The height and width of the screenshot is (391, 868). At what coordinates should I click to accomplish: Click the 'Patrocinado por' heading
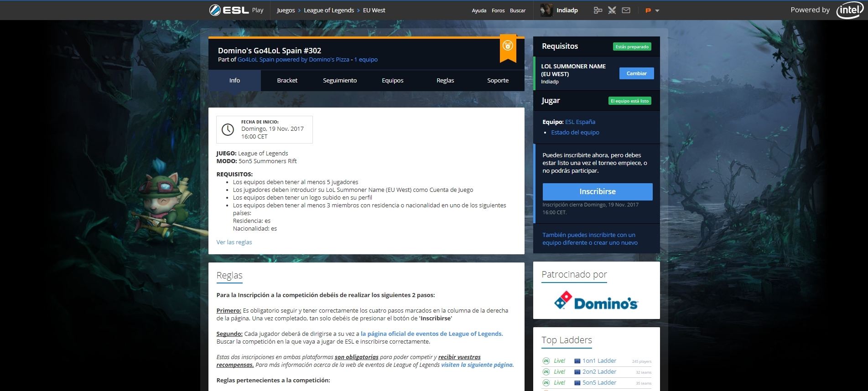(x=574, y=274)
